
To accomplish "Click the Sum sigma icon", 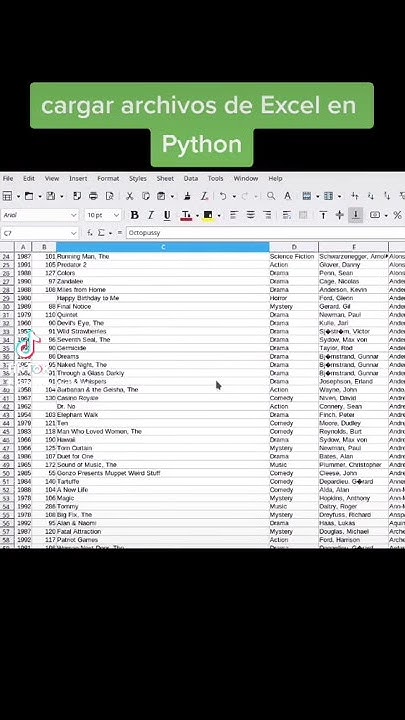I will point(101,233).
